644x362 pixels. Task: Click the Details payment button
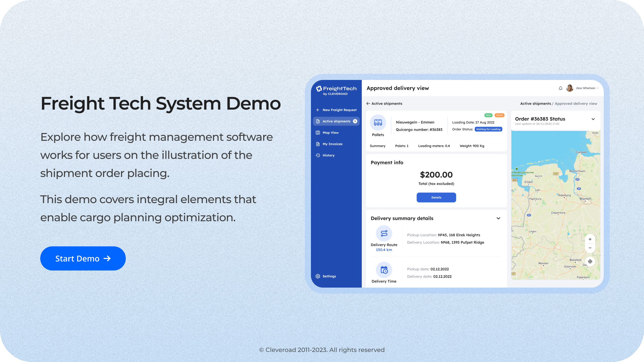coord(436,198)
